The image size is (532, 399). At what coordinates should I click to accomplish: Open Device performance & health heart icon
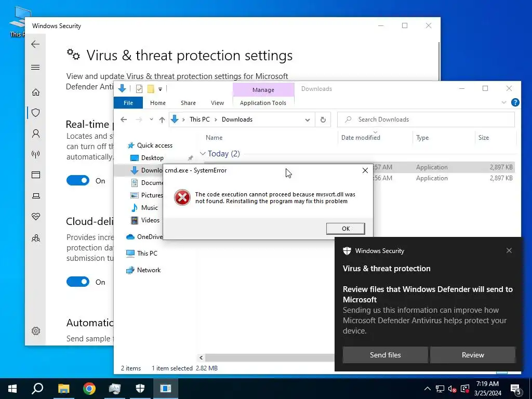pos(36,217)
